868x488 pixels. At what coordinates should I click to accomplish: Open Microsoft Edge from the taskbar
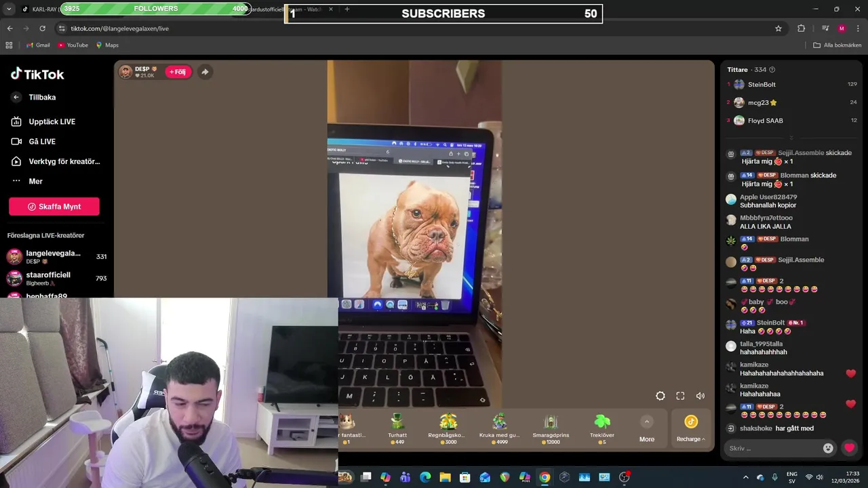[425, 477]
